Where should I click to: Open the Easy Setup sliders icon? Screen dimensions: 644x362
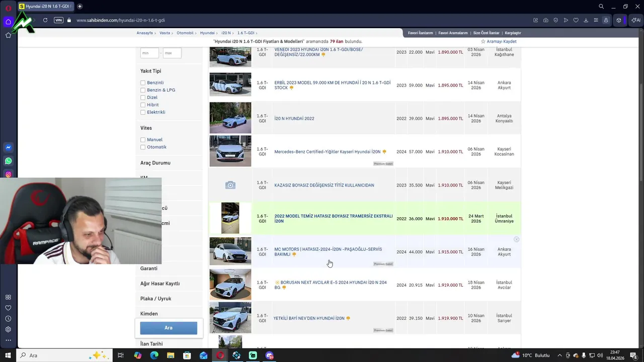coord(596,20)
